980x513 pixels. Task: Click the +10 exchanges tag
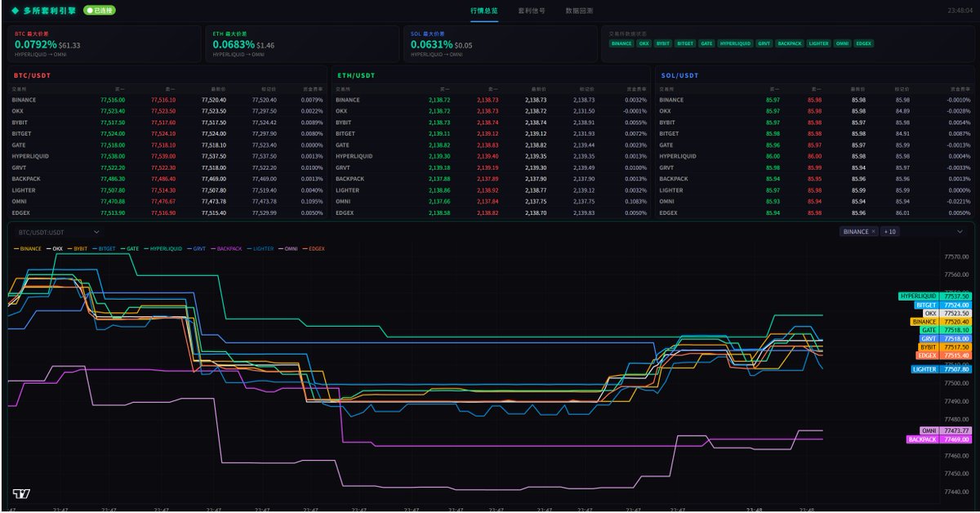point(889,232)
